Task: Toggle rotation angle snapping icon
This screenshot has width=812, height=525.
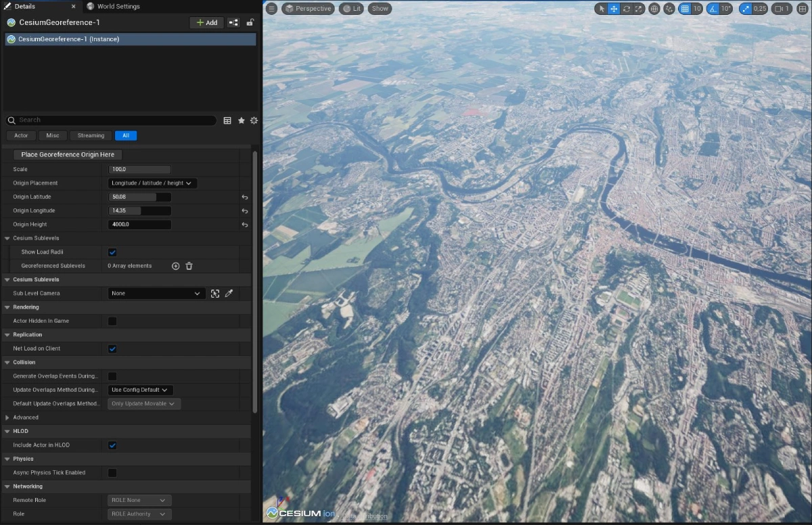Action: point(713,9)
